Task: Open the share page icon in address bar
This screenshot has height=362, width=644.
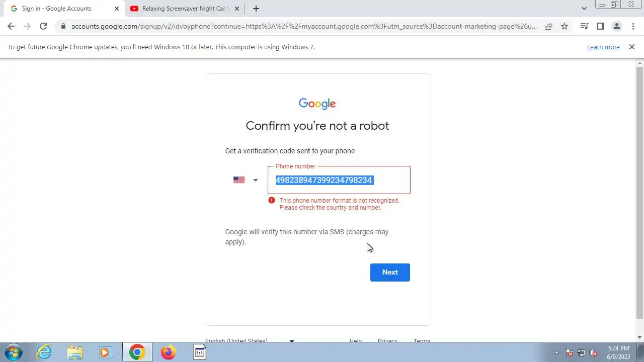Action: point(548,26)
